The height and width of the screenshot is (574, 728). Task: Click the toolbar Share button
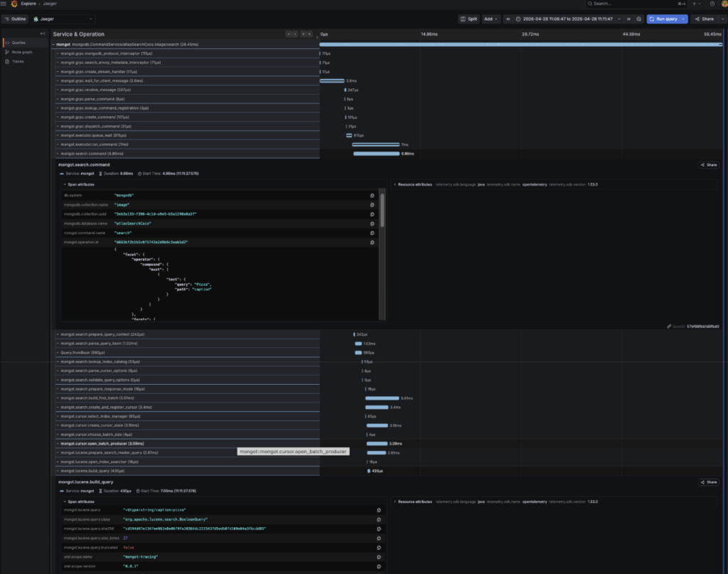click(x=705, y=19)
